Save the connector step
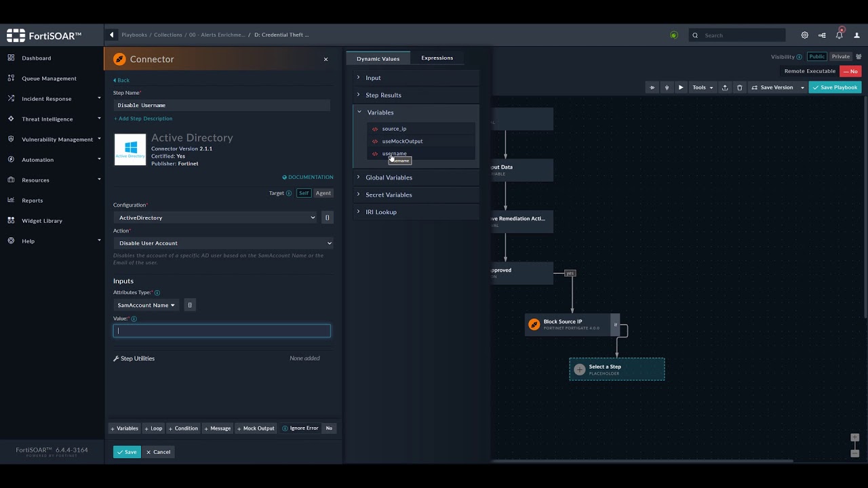Screen dimensions: 868x488 click(127, 452)
